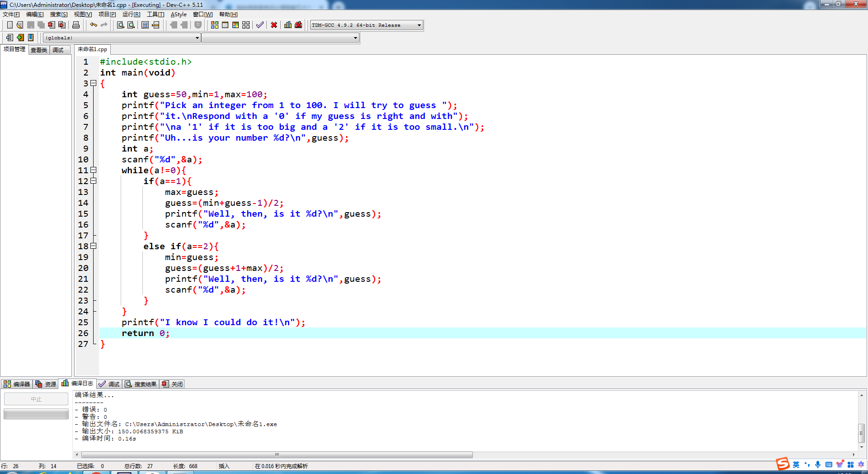Open the 帮助[H] menu
Image resolution: width=868 pixels, height=474 pixels.
[228, 14]
